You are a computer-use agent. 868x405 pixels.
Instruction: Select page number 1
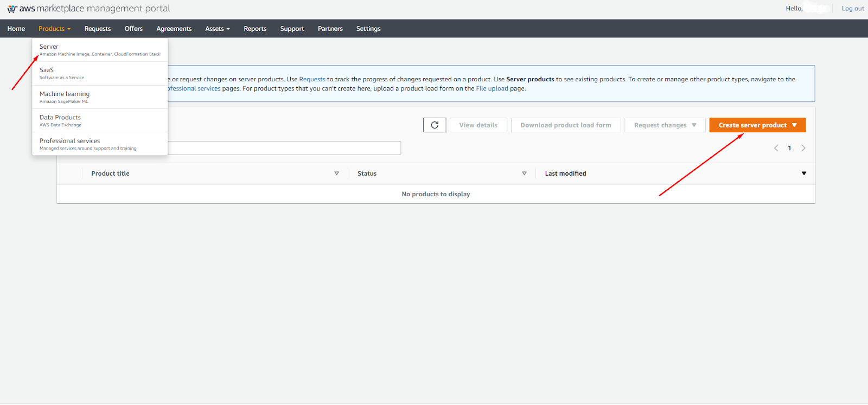(789, 148)
